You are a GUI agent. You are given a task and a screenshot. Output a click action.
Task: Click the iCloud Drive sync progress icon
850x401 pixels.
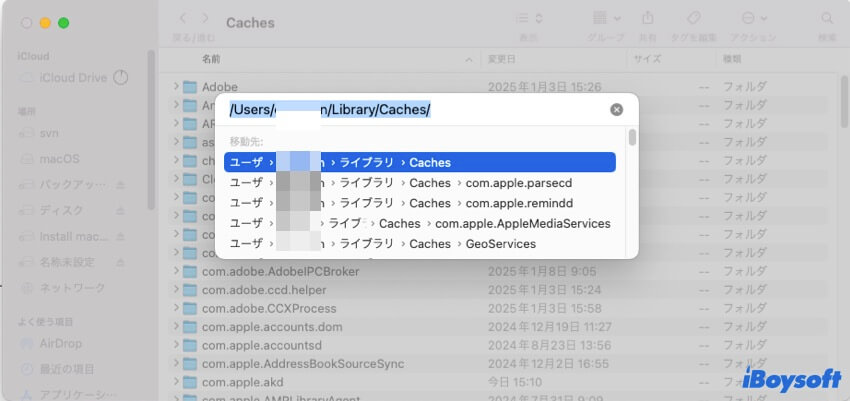[120, 78]
